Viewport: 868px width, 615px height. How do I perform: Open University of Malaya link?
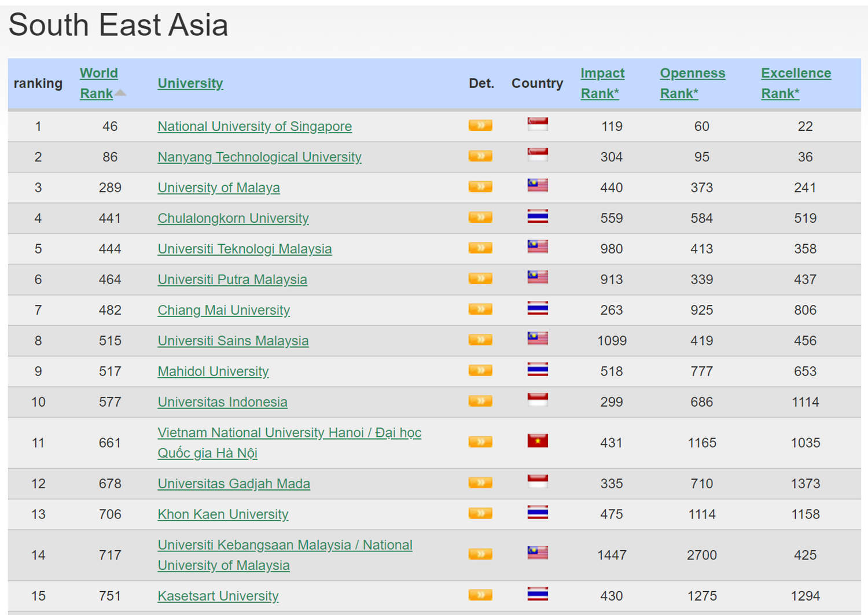(x=219, y=187)
